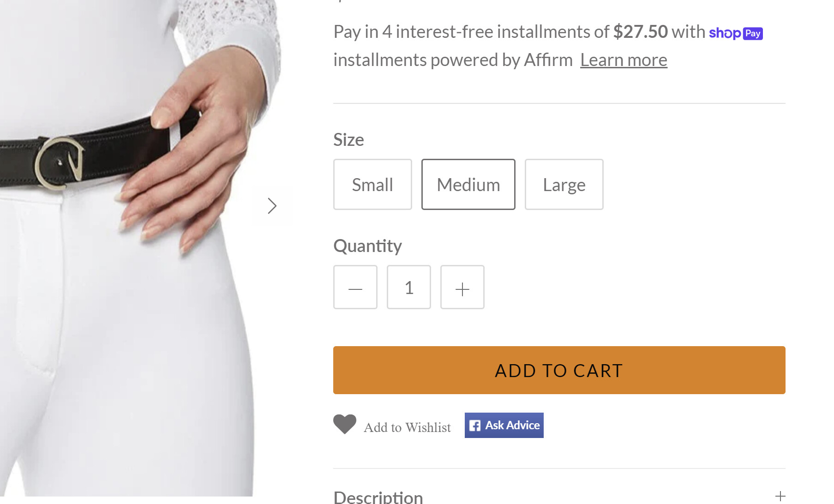The image size is (834, 504).
Task: Click the Shop Pay logo wordmark
Action: [725, 33]
